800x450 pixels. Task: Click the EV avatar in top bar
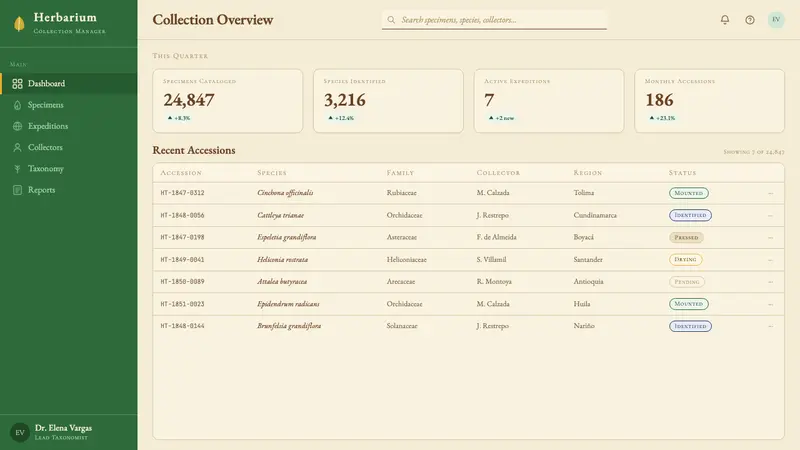pos(776,19)
